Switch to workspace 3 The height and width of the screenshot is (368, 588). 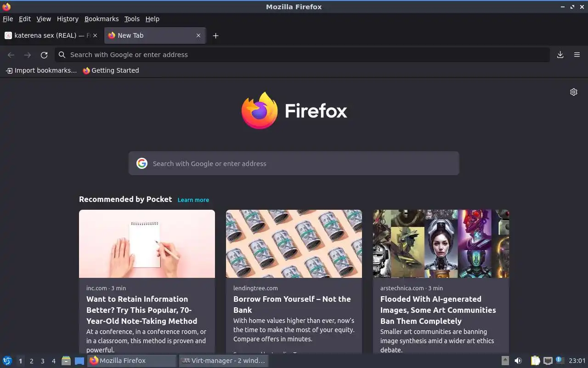42,361
